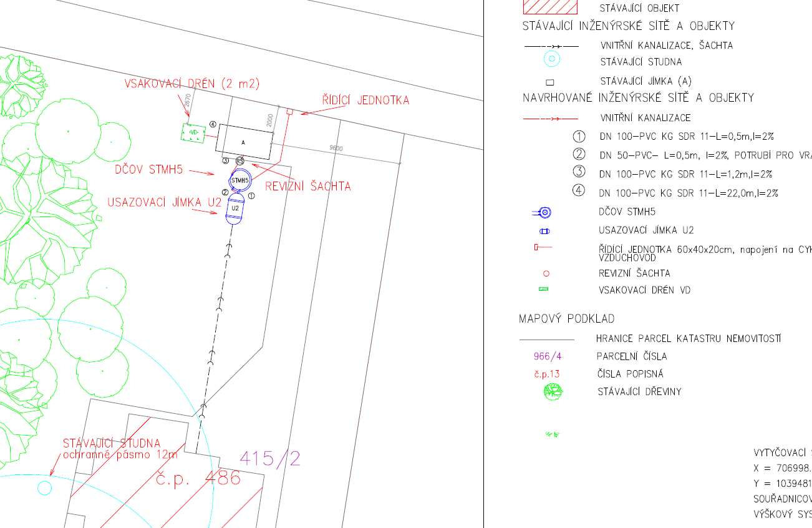
Task: Click the heading 'NAVRHOVANÉ INŽENÝRSKÉ SÍTĚ A OBJEKTY'
Action: tap(638, 98)
